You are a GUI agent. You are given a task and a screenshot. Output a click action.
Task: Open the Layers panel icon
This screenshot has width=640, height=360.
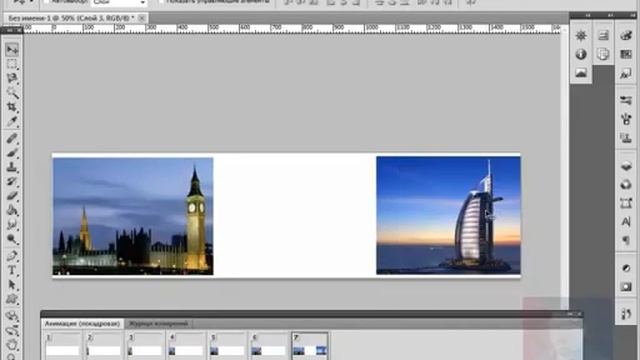tap(626, 166)
